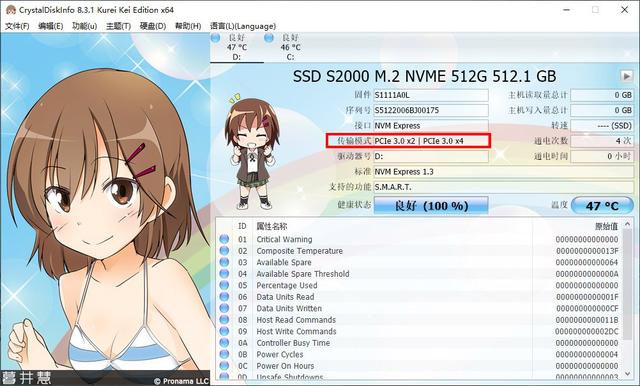Viewport: 640px width, 386px height.
Task: Click the status orb for Critical Warning
Action: click(224, 239)
